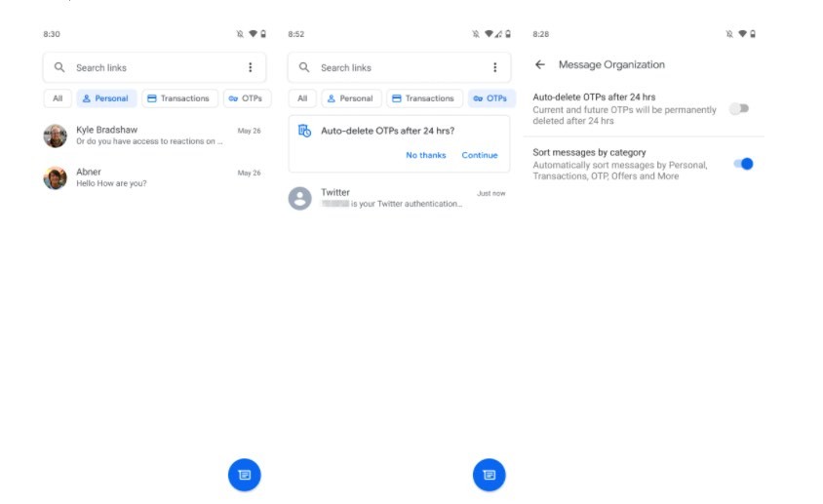Viewport: 823px width, 504px height.
Task: Tap the compose button below the Twitter conversation
Action: (x=490, y=475)
